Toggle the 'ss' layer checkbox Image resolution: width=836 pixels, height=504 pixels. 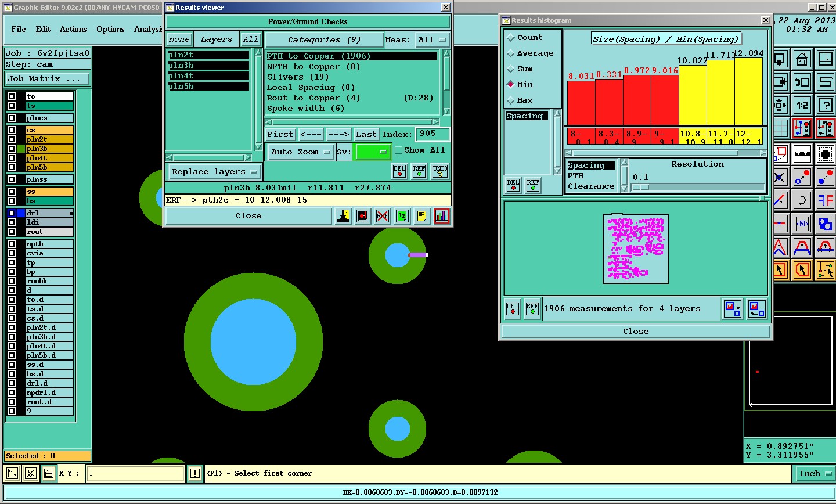click(12, 192)
